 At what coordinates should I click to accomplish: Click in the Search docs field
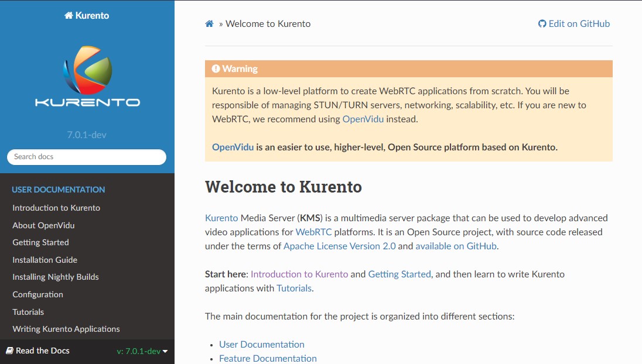pos(87,157)
